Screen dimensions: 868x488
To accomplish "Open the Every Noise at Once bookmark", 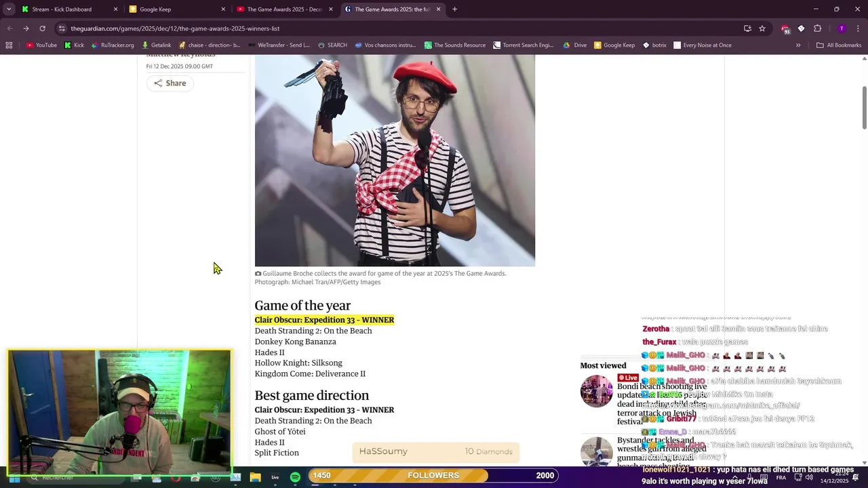I will [x=703, y=45].
